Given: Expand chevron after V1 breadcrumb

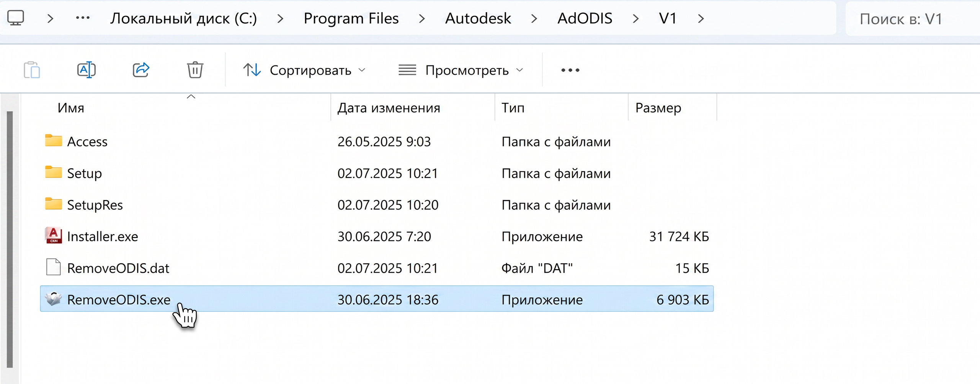Looking at the screenshot, I should point(701,18).
